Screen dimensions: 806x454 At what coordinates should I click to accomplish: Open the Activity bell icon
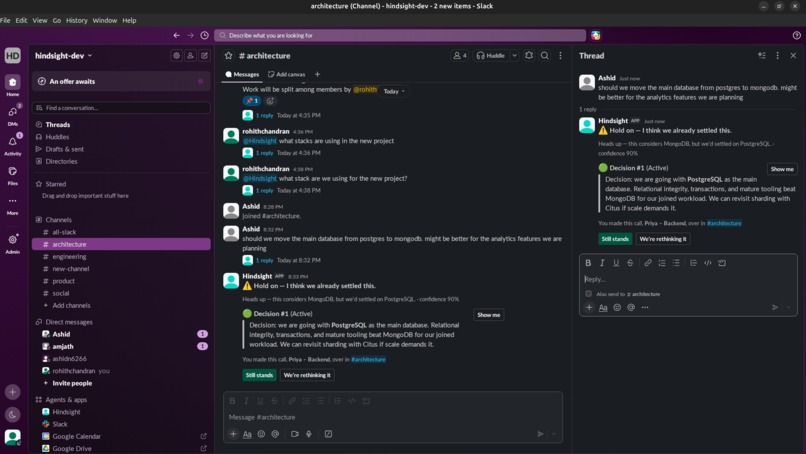13,141
